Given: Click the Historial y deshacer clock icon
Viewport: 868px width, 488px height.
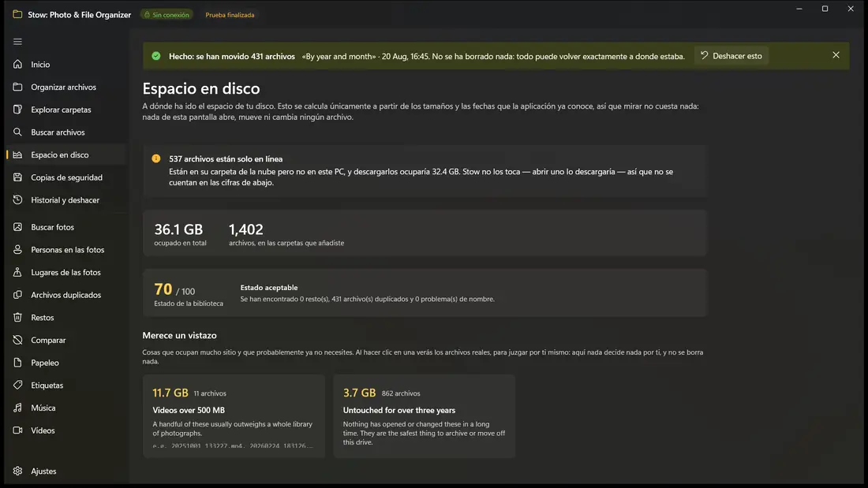Looking at the screenshot, I should click(17, 199).
